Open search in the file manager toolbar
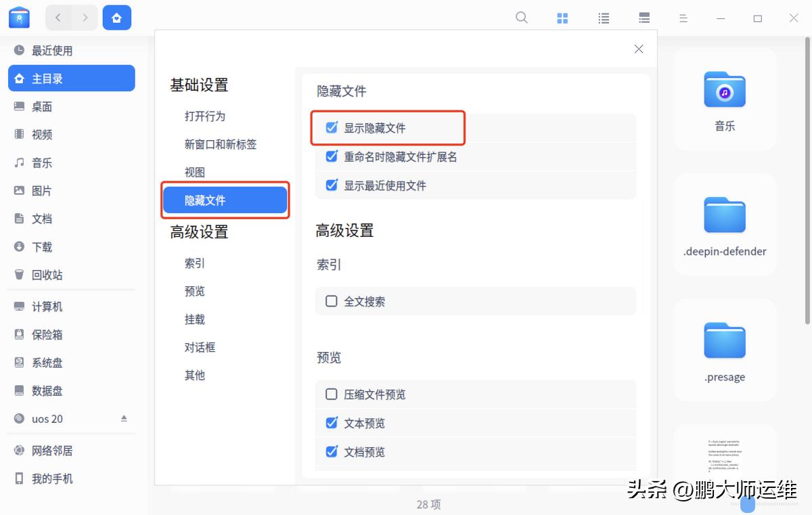 [x=521, y=18]
